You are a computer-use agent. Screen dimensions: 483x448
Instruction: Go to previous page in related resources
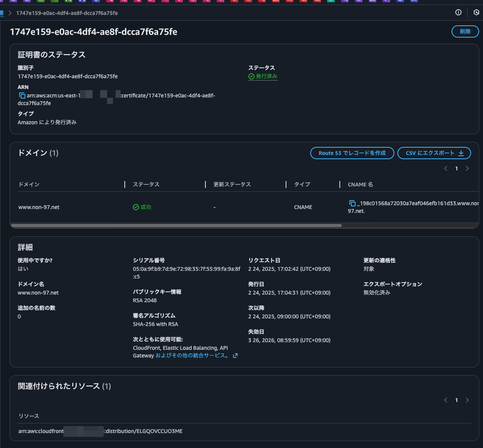click(x=446, y=400)
